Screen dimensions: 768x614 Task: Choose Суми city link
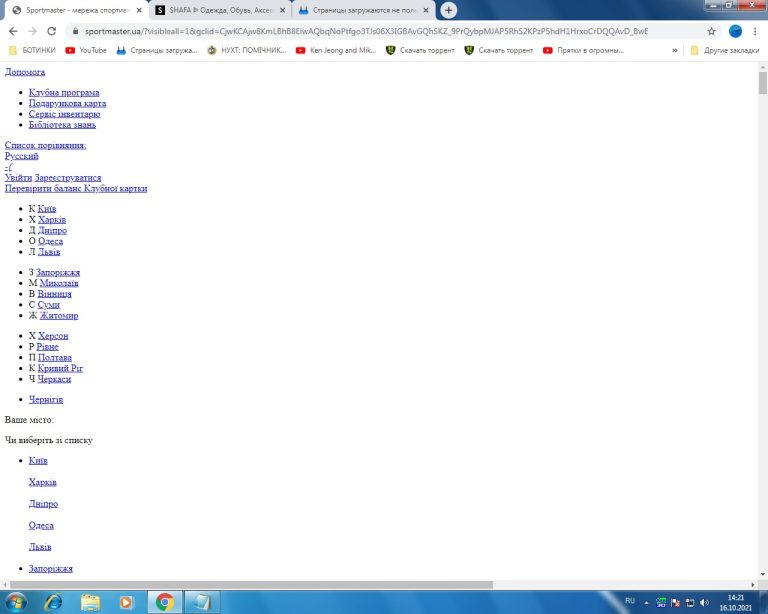(48, 305)
